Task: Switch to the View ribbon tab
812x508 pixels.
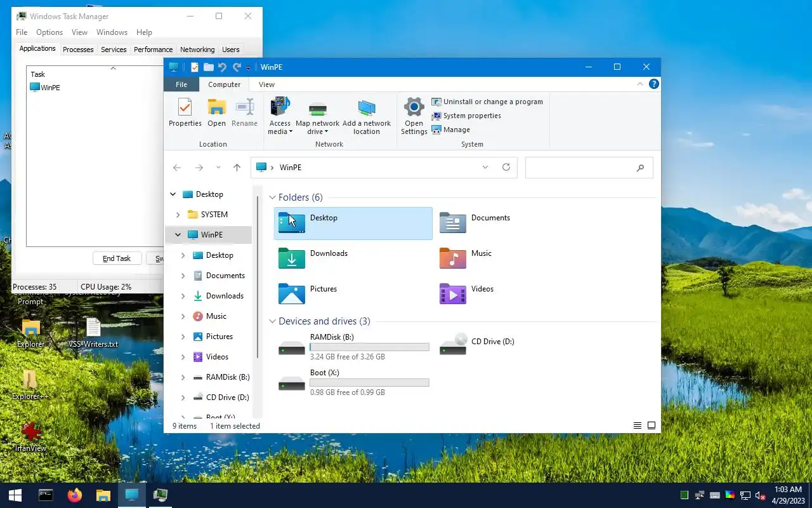Action: [x=266, y=84]
